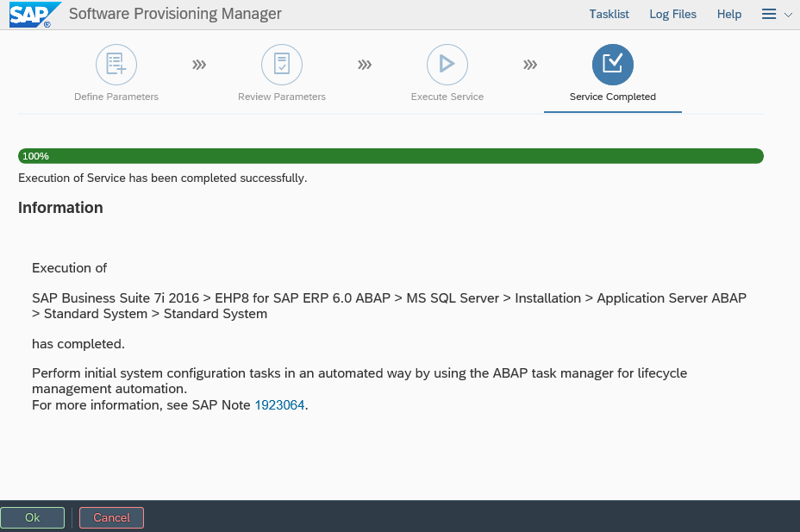Click the Information section heading
Screen dimensions: 800x532
[x=60, y=207]
